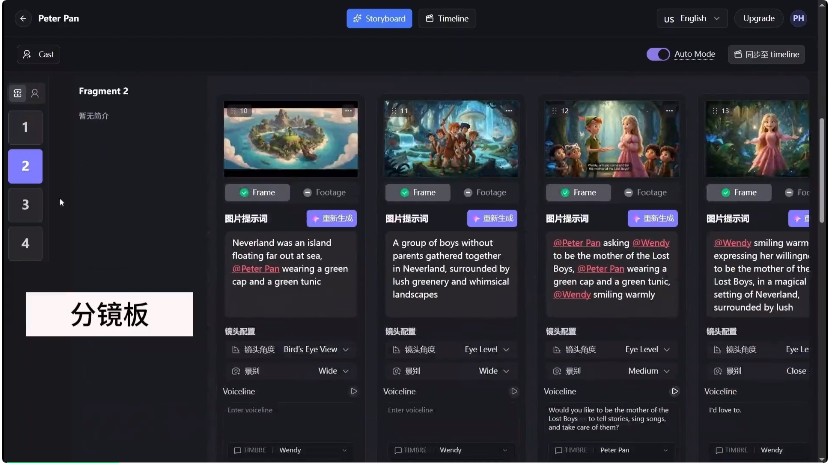The height and width of the screenshot is (464, 830).
Task: Open the three-dot menu on shot 10
Action: (347, 111)
